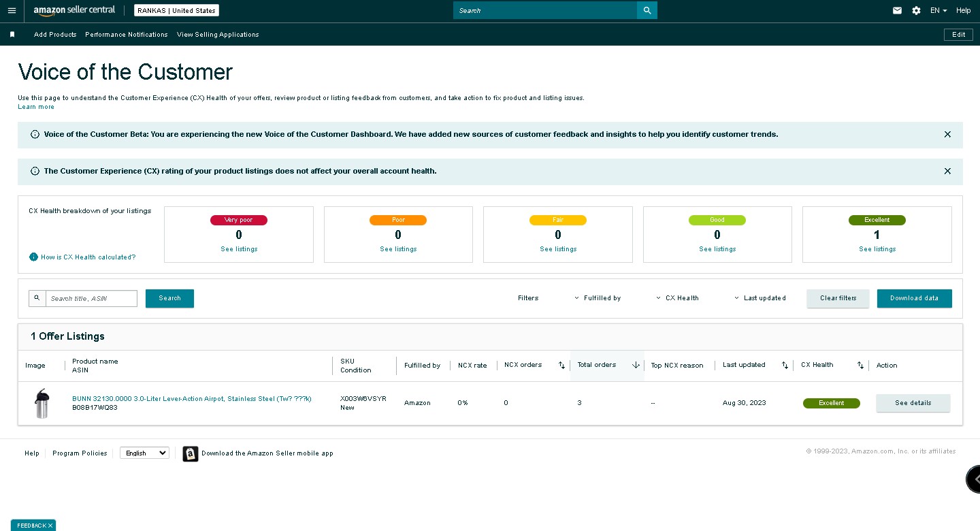This screenshot has height=531, width=980.
Task: Click the teal Search button
Action: coord(169,298)
